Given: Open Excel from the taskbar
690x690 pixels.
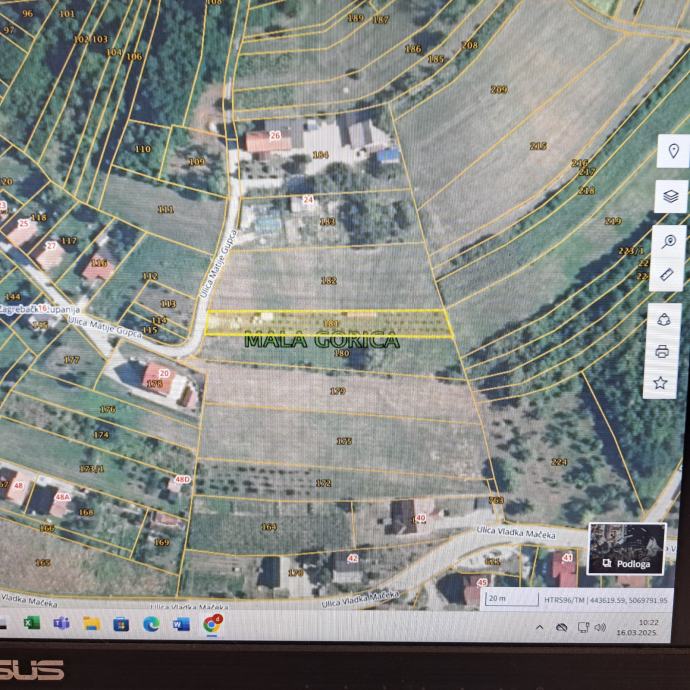Looking at the screenshot, I should click(x=32, y=623).
